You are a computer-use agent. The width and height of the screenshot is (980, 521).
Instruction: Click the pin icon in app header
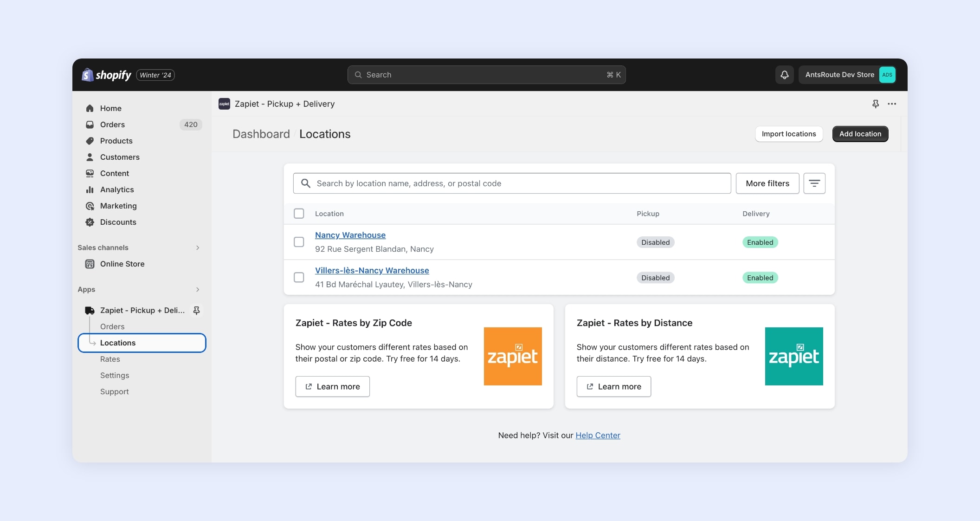click(x=875, y=104)
